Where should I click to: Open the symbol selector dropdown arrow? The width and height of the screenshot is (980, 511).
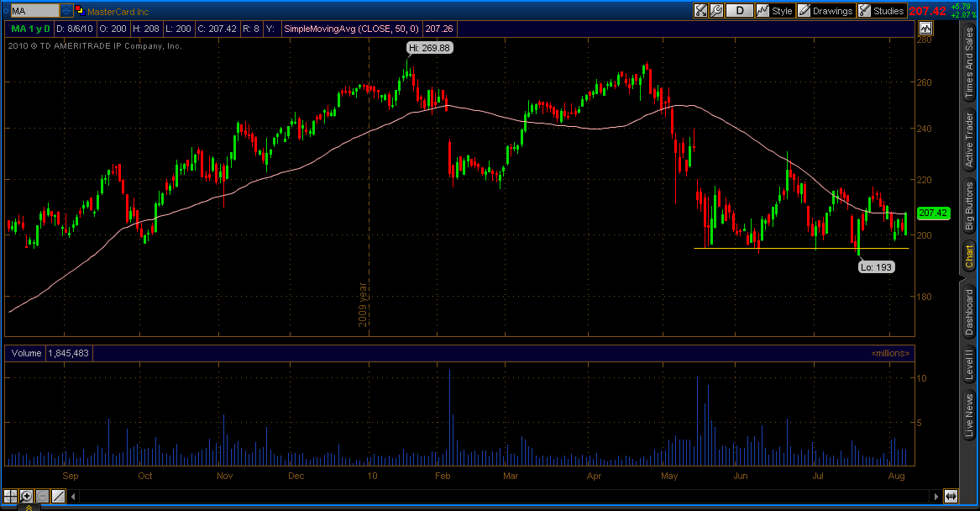point(66,11)
